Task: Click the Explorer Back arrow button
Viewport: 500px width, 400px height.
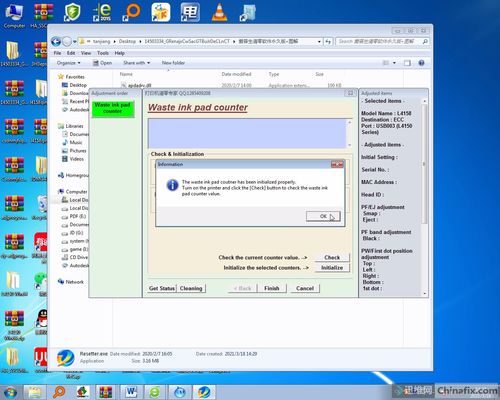Action: 56,41
